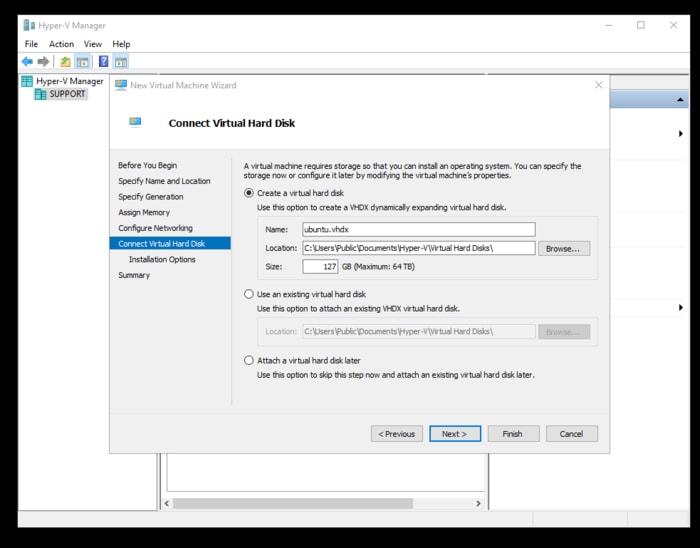Expand the lower Actions pane submenu arrow
Screen dimensions: 700x548
pyautogui.click(x=681, y=307)
